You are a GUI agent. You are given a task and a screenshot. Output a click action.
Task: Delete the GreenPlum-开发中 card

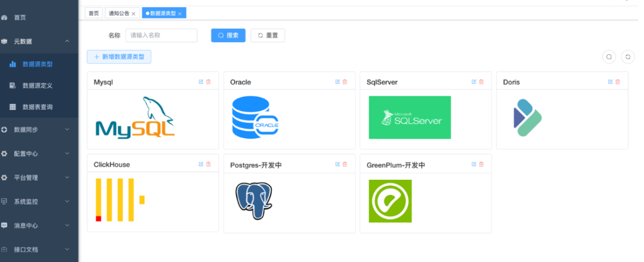(481, 164)
